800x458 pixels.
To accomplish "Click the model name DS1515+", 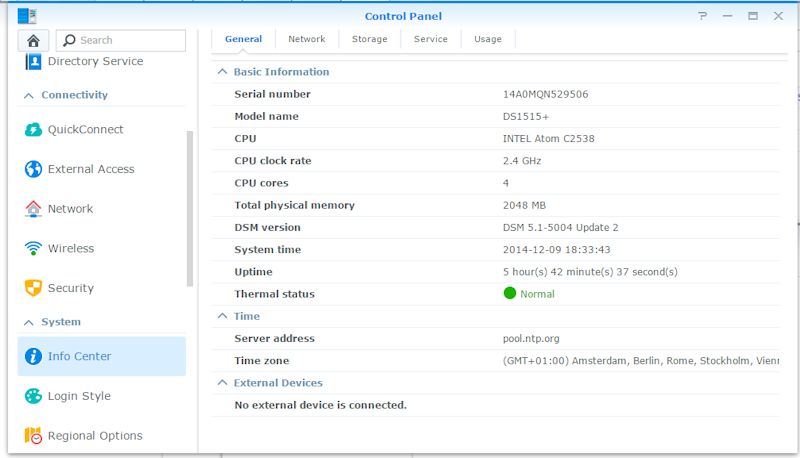I will point(526,116).
